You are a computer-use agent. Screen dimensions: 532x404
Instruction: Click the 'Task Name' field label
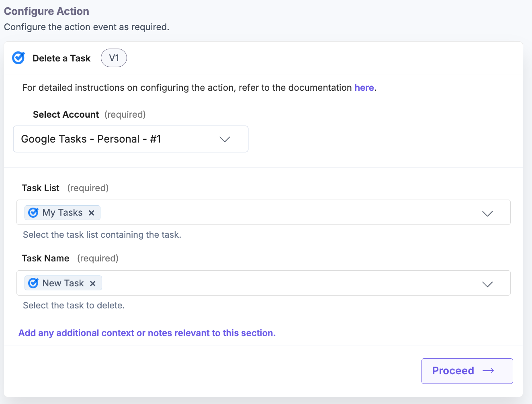pos(45,258)
